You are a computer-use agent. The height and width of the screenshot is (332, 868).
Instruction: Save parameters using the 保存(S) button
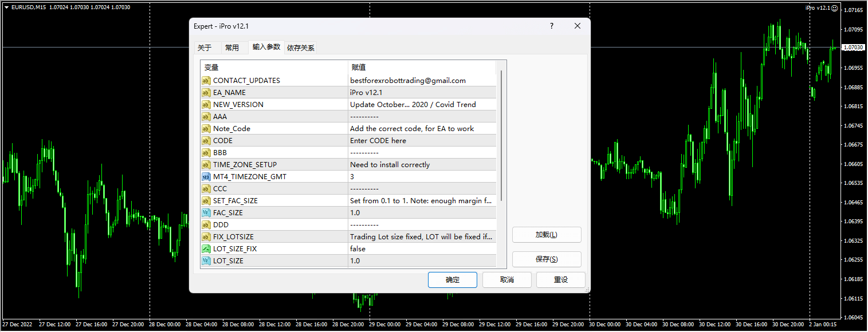546,259
